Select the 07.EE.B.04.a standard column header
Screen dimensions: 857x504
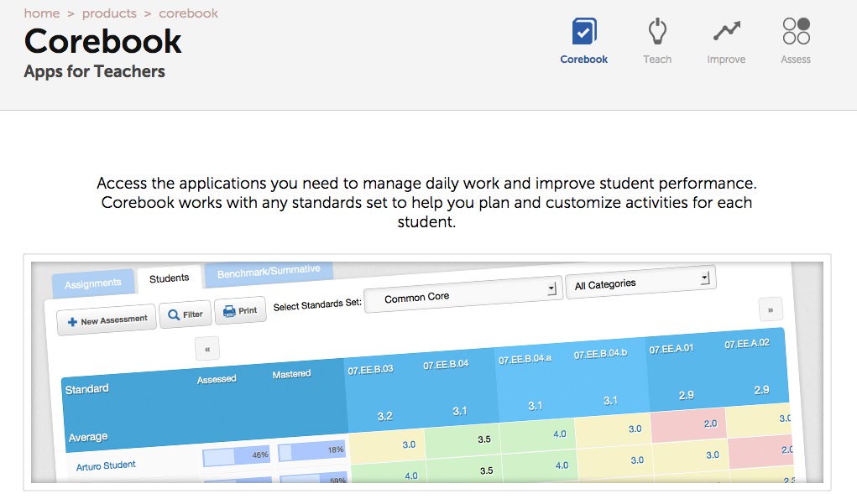(525, 359)
